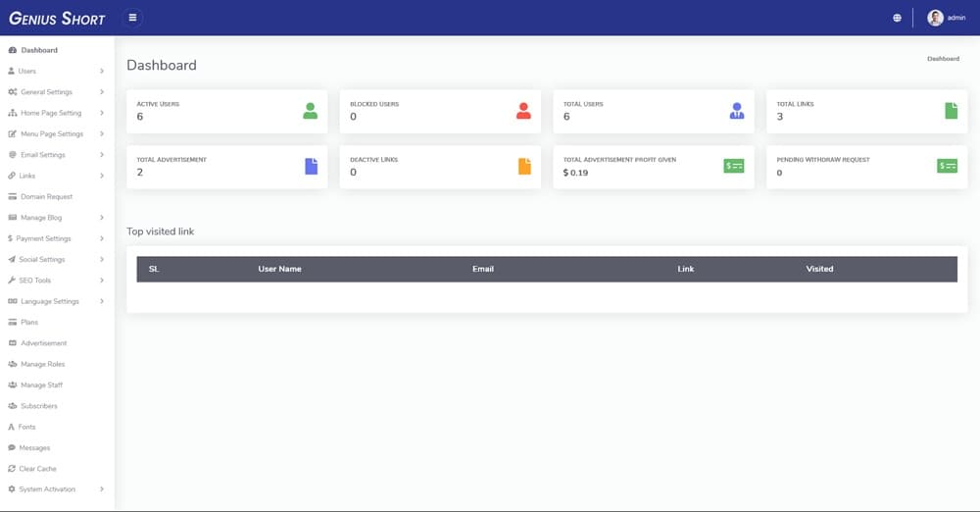This screenshot has width=980, height=512.
Task: Open Domain Request from the sidebar
Action: (46, 197)
